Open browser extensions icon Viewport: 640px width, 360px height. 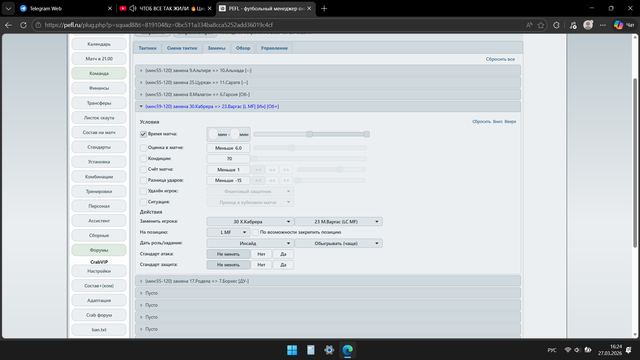556,25
